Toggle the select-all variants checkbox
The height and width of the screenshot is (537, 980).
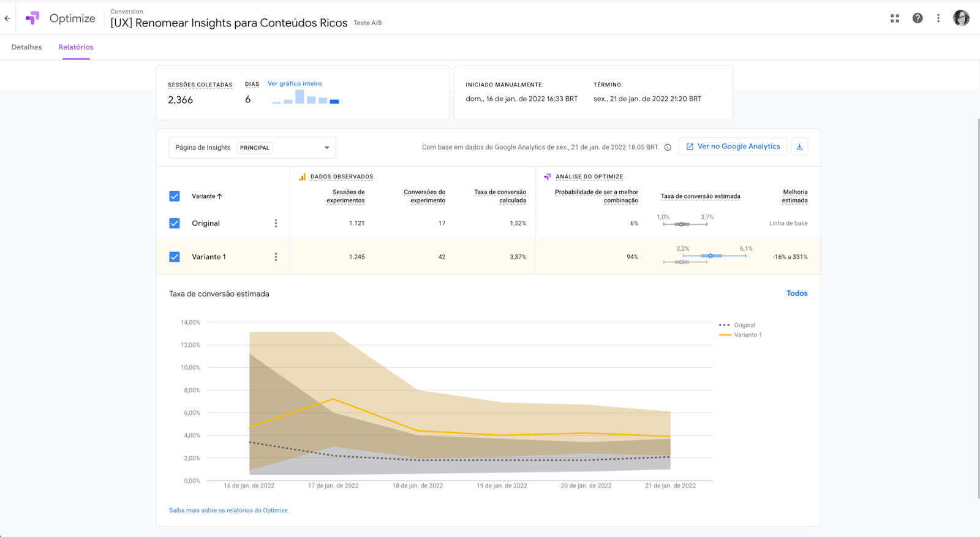pos(175,196)
